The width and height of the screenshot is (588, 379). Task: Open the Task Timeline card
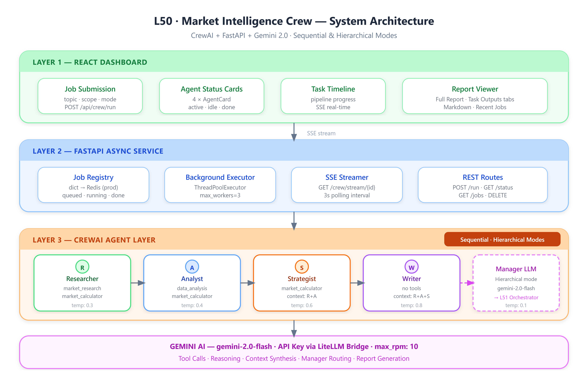pos(333,96)
